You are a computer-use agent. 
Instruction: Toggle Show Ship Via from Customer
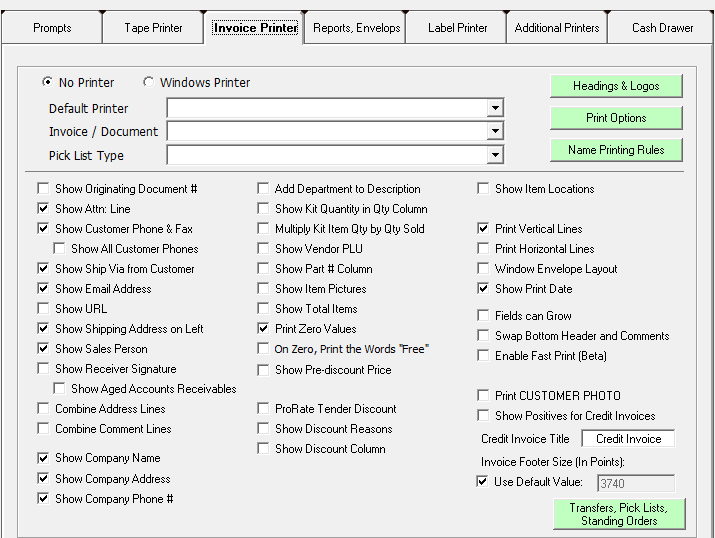coord(43,269)
